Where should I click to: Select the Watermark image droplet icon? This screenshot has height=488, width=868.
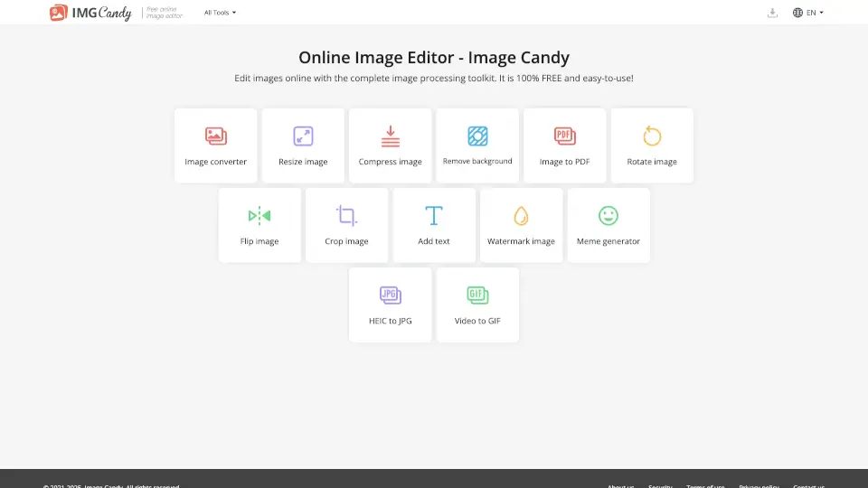point(521,216)
